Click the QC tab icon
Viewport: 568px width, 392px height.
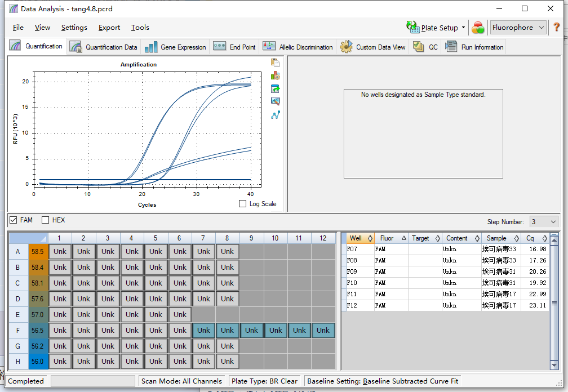[419, 47]
